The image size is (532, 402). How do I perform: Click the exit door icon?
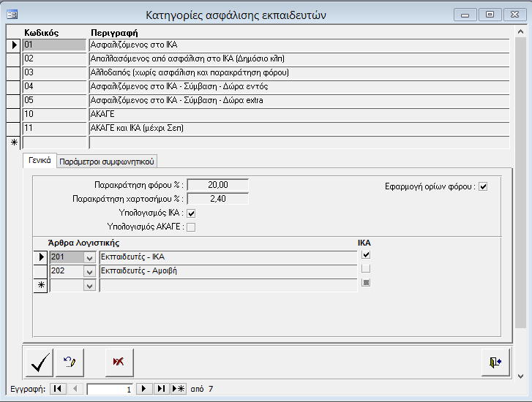point(495,362)
